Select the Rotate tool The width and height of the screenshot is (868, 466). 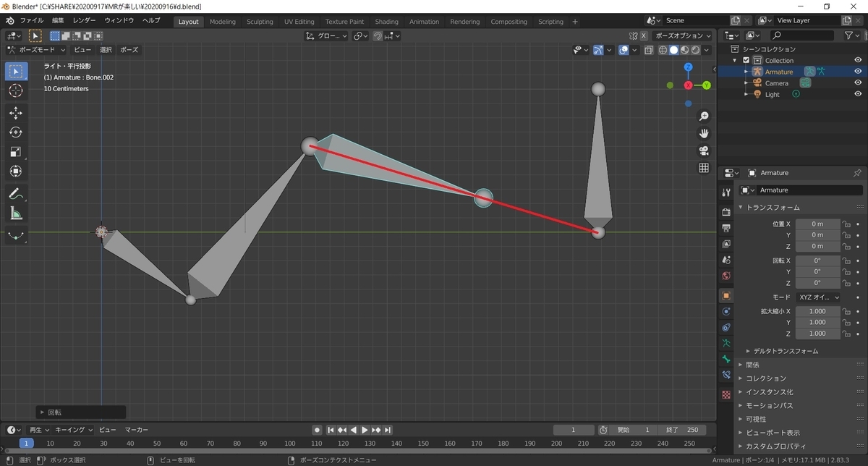click(16, 132)
